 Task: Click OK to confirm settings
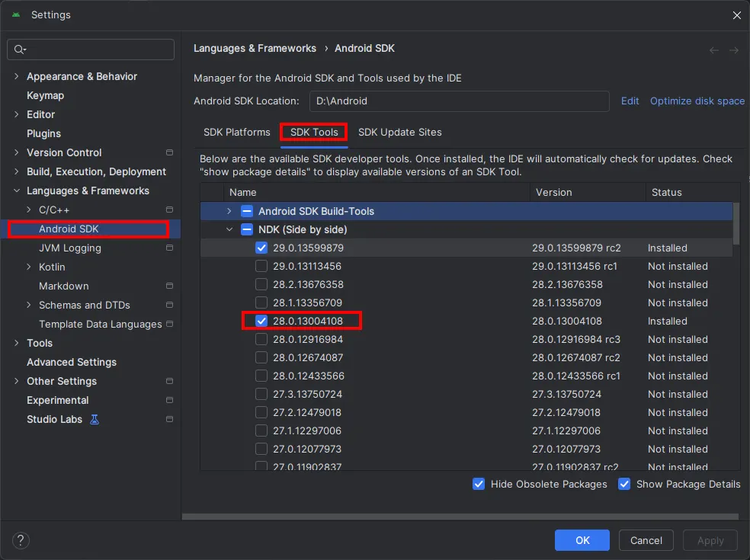coord(582,540)
